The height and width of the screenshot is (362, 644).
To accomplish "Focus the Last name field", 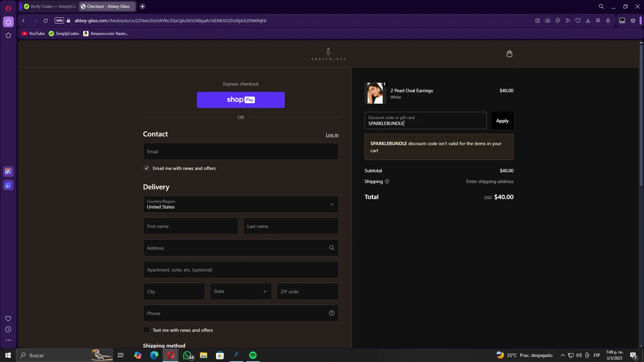I will 291,226.
